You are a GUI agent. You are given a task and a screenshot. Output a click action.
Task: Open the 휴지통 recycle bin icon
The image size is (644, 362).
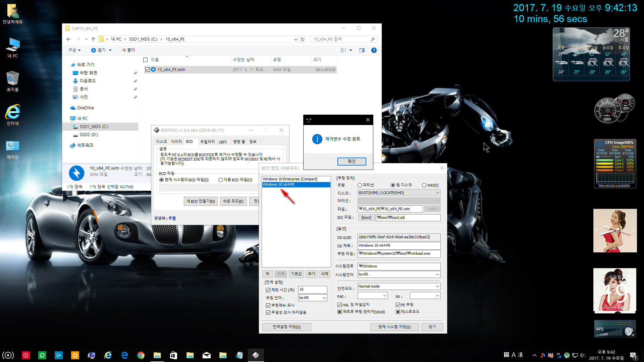tap(13, 81)
